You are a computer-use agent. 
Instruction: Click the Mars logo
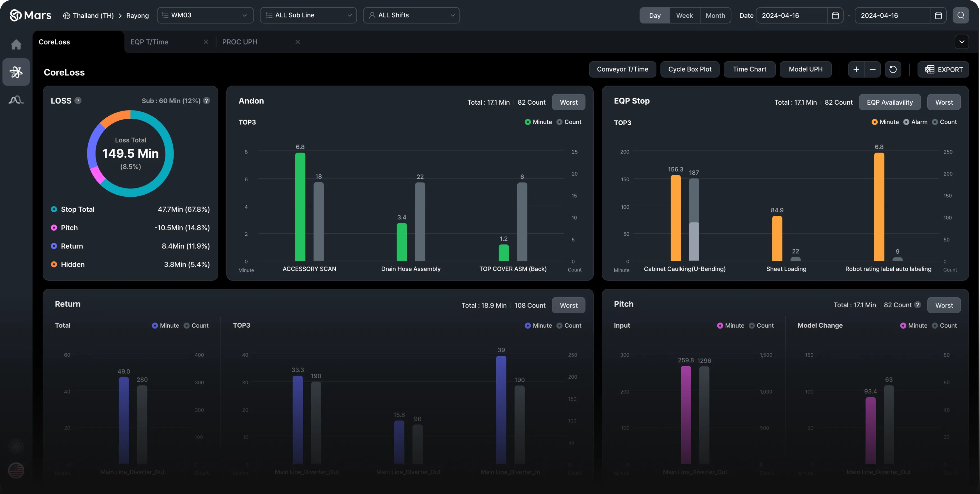[31, 15]
